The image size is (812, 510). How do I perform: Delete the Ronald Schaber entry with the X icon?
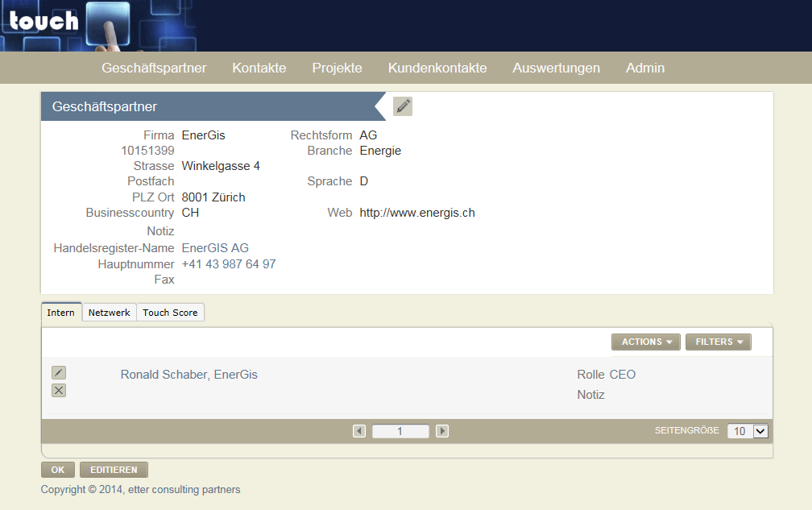[59, 391]
